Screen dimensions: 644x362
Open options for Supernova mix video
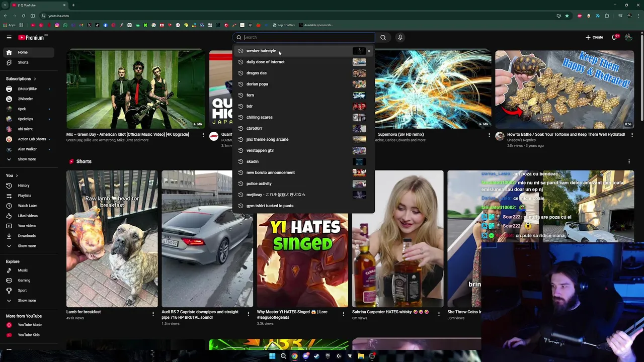[489, 135]
